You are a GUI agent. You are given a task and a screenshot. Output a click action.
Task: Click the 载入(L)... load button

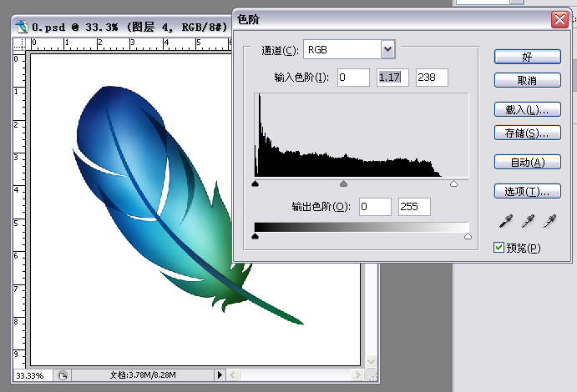[x=528, y=109]
